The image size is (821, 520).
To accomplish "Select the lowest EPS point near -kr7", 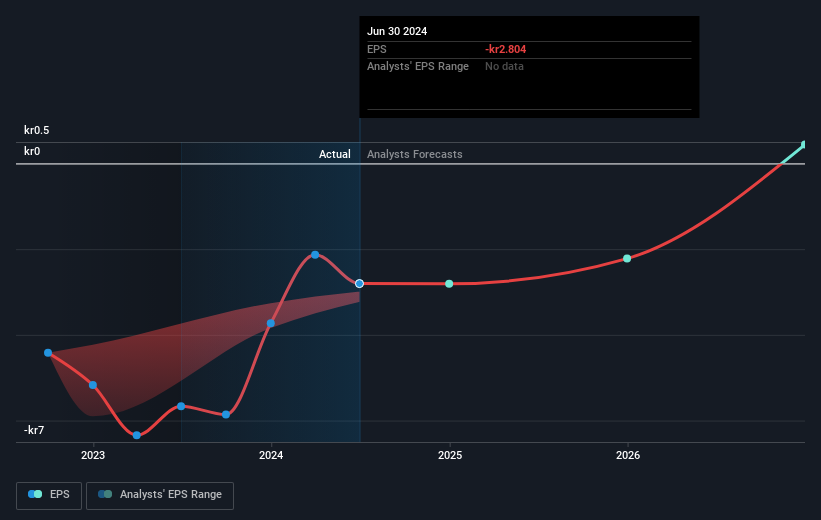I will (137, 435).
